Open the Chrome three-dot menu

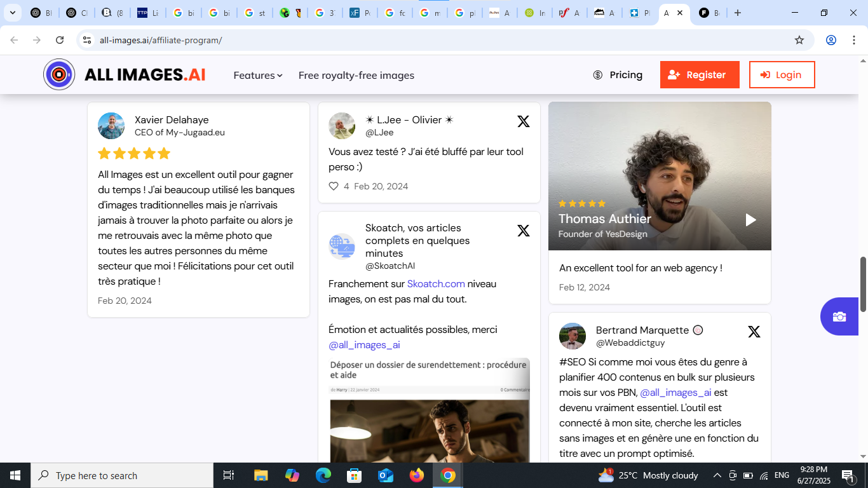point(853,40)
